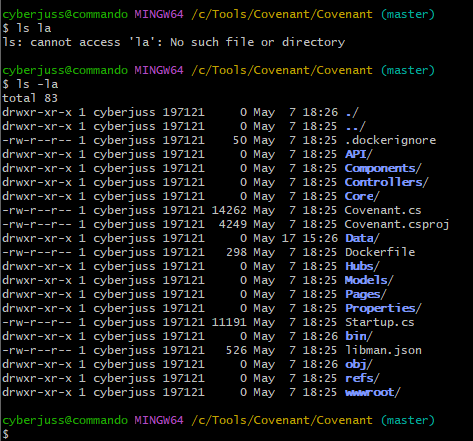Click the Covenant.cs filename

383,210
